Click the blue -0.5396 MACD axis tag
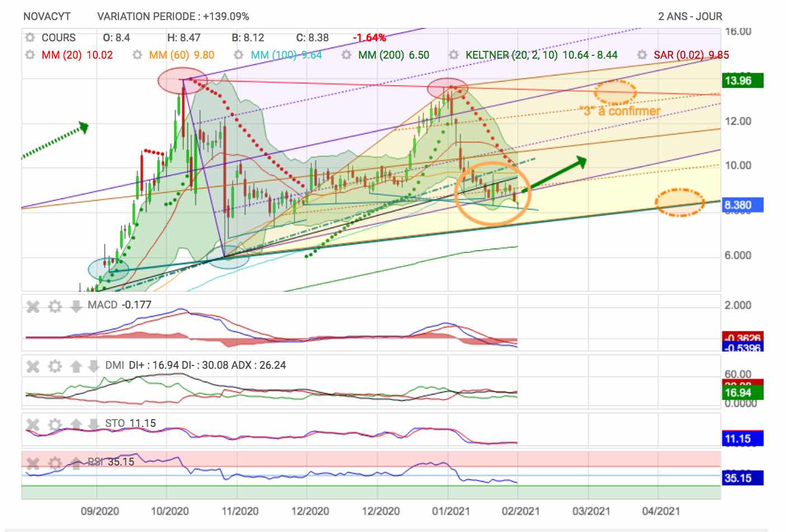 742,348
